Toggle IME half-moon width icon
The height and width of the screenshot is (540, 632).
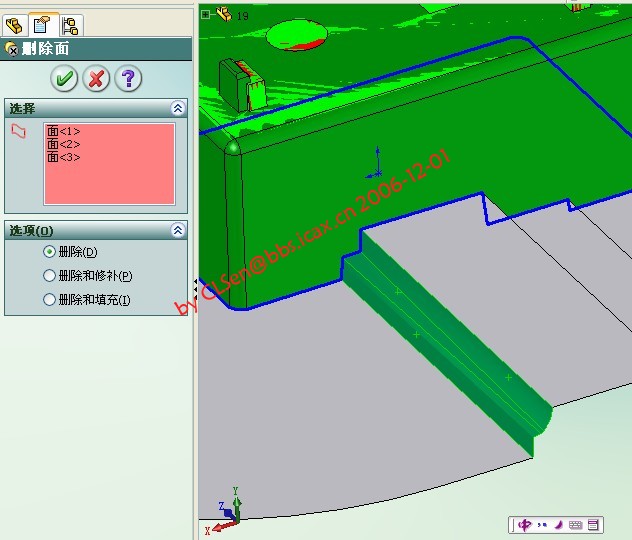click(559, 525)
